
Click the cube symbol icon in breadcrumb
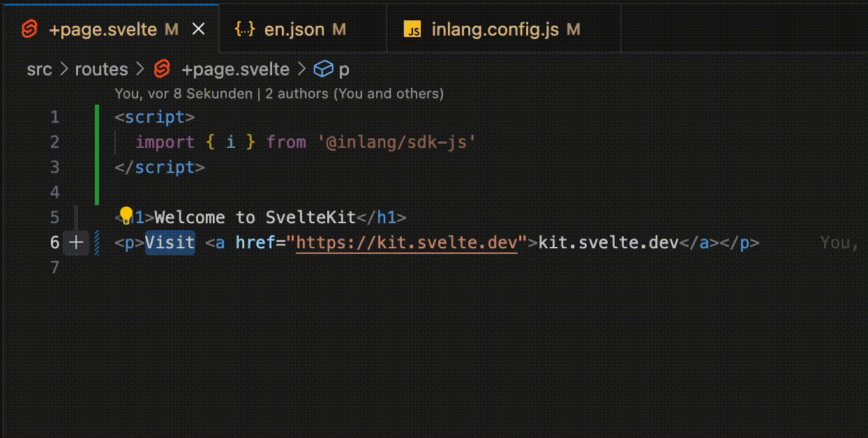322,69
